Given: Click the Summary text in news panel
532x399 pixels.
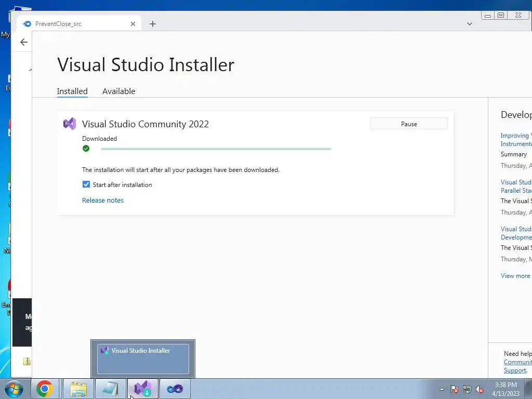Looking at the screenshot, I should pos(514,154).
